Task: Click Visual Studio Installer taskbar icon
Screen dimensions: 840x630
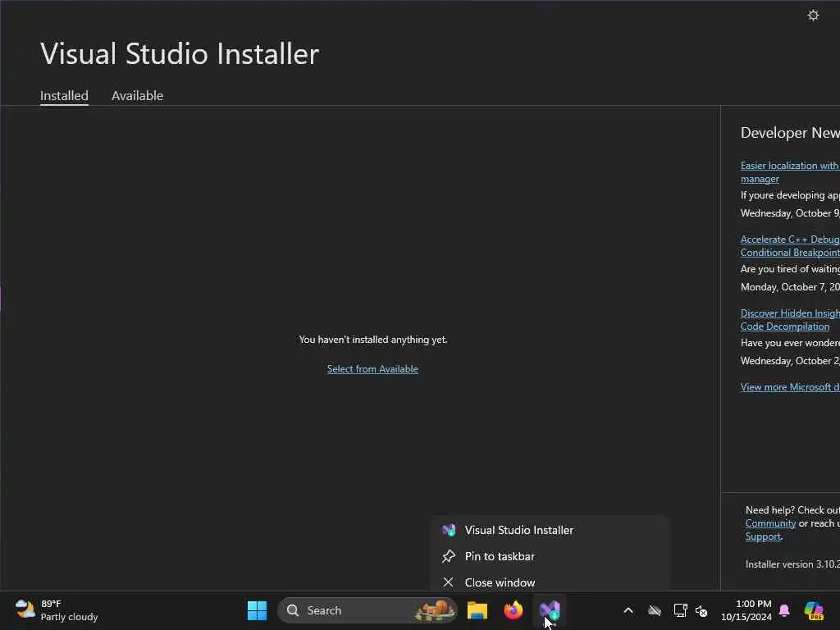Action: click(550, 610)
